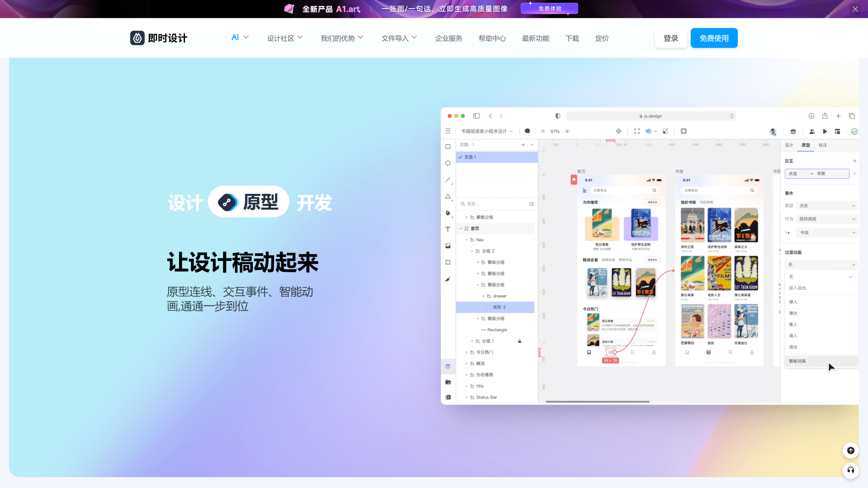Click the back-to-top arrow button

coord(851,450)
